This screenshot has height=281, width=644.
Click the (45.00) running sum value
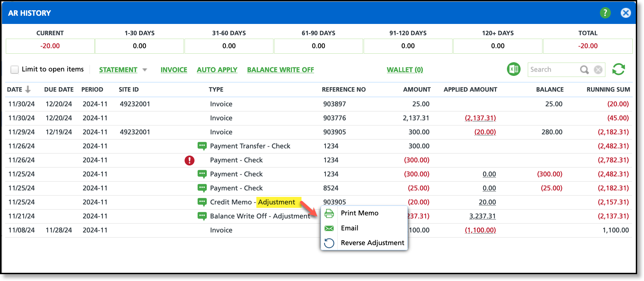pyautogui.click(x=618, y=118)
